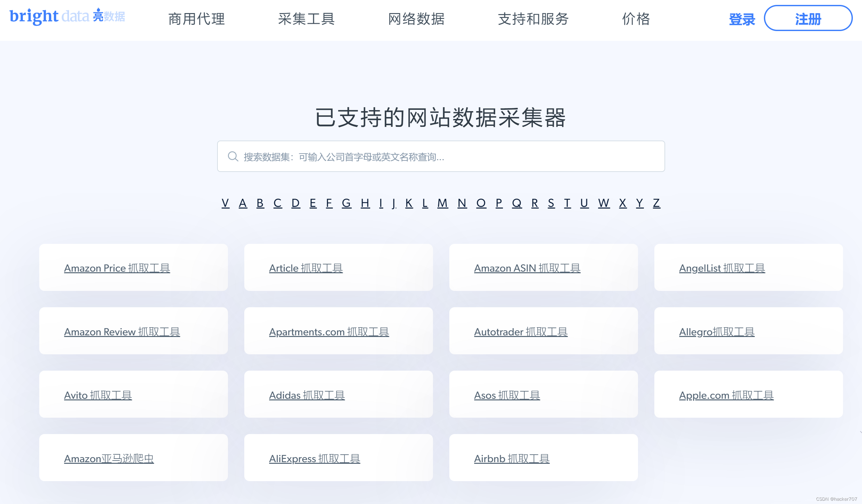
Task: Open the 网络数据 menu
Action: [x=416, y=19]
